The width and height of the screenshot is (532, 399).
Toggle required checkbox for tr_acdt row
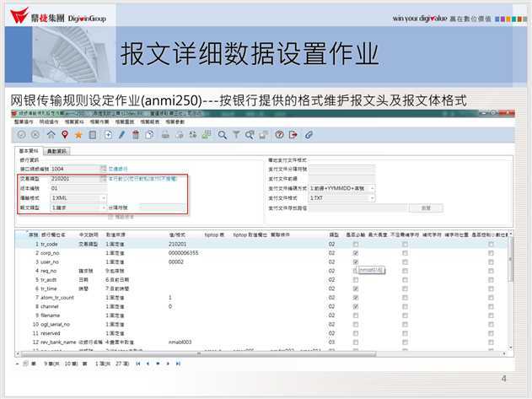point(356,280)
